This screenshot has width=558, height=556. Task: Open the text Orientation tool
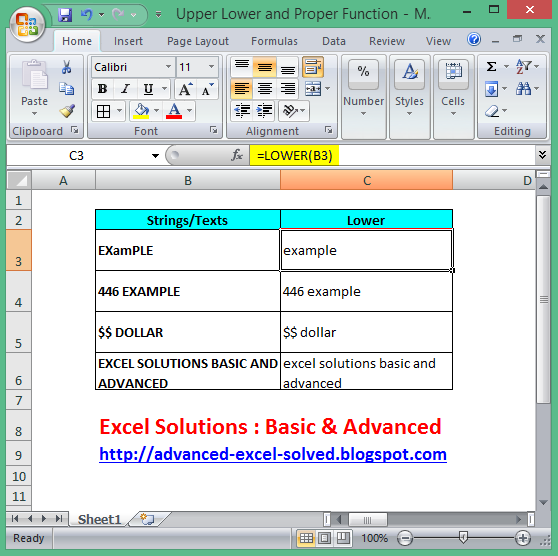click(290, 111)
